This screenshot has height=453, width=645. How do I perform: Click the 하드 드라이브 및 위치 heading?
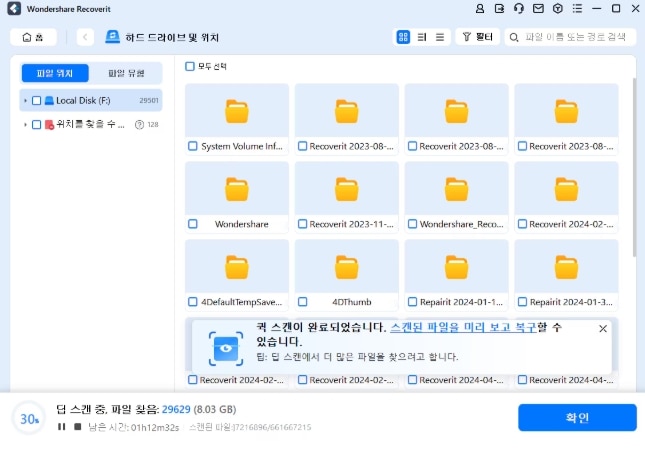coord(172,37)
